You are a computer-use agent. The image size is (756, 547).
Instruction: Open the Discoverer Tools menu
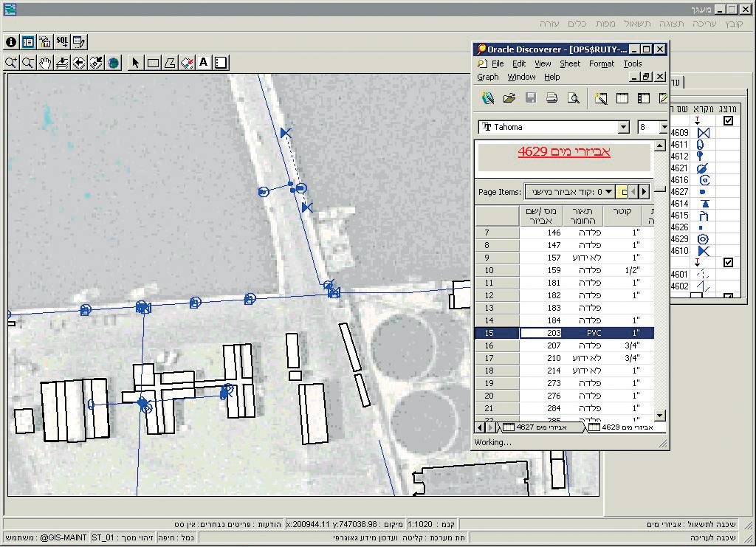point(633,63)
